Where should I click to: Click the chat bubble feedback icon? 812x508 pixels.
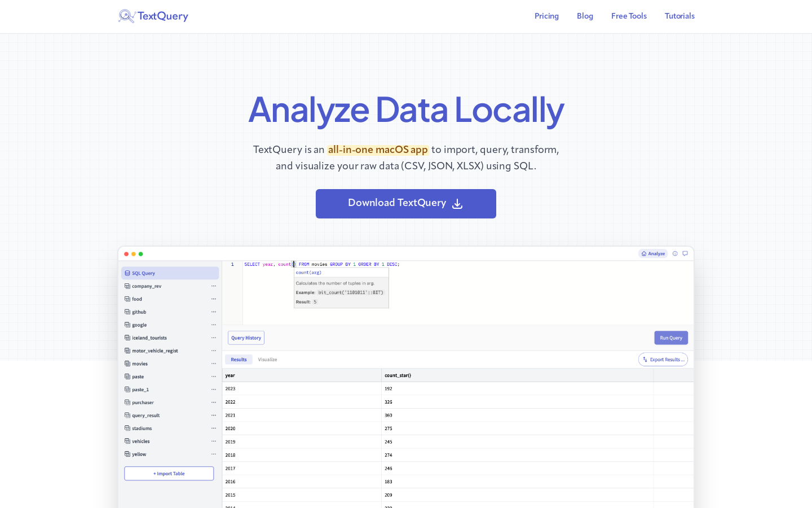[x=685, y=253]
